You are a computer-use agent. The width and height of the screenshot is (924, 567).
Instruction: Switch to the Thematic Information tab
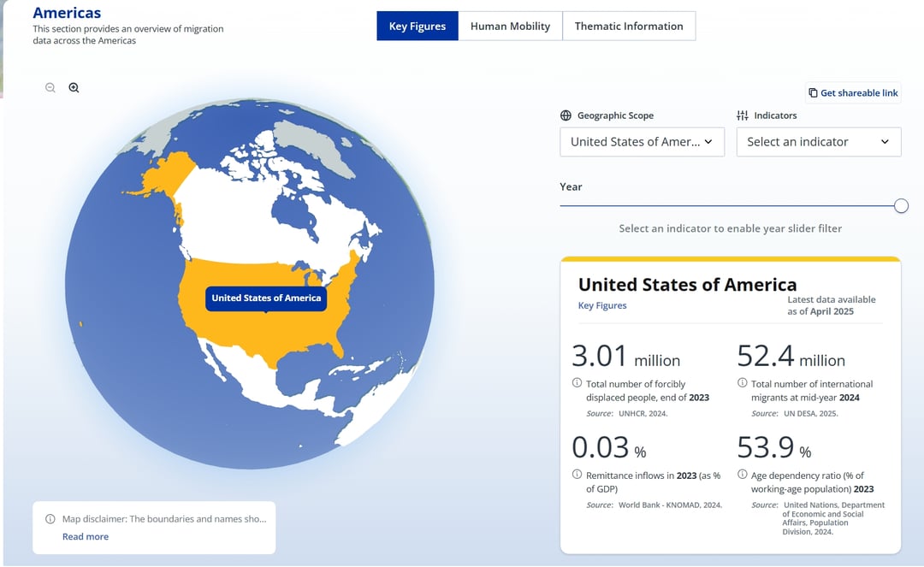click(629, 26)
